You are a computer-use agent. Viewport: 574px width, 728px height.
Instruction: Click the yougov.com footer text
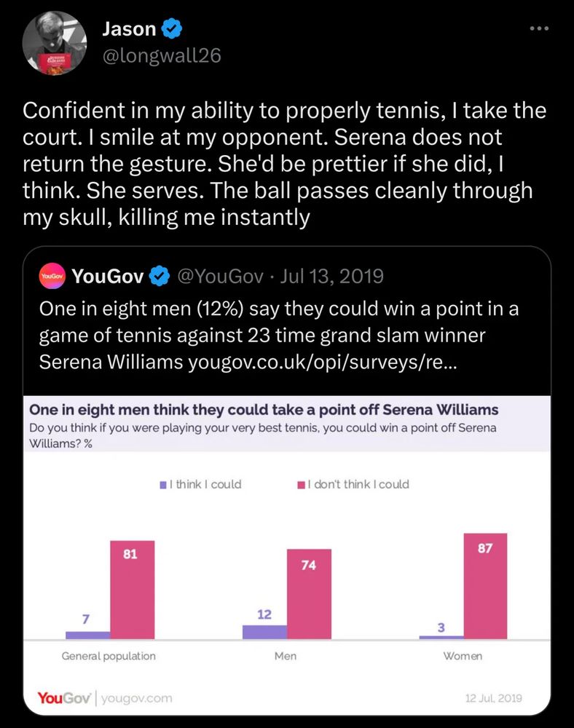[x=136, y=698]
